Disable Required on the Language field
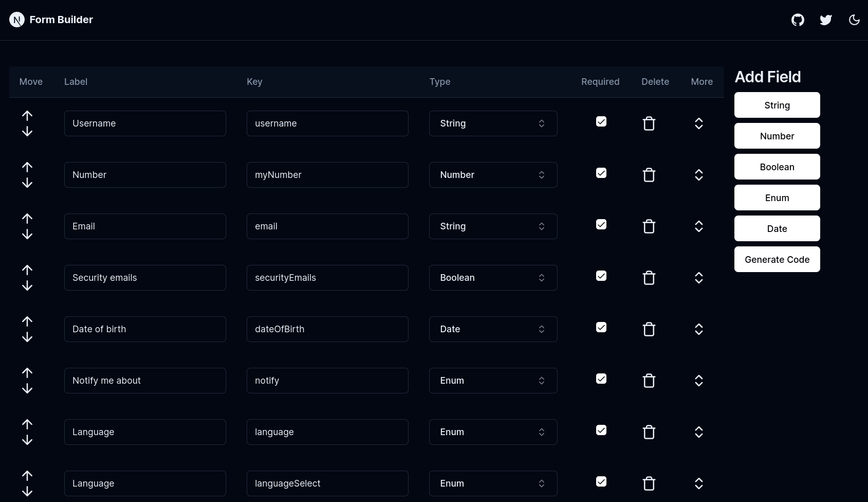The height and width of the screenshot is (502, 868). click(601, 430)
